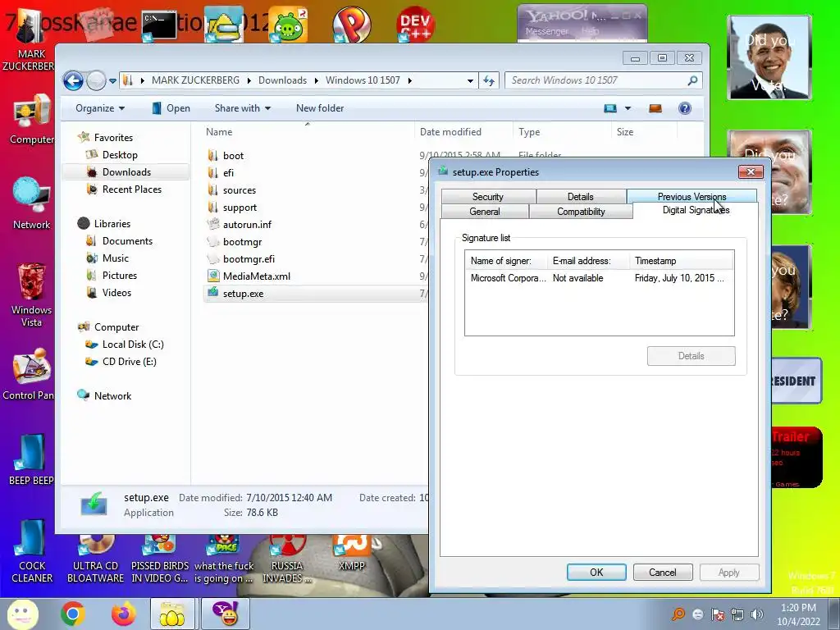Image resolution: width=840 pixels, height=630 pixels.
Task: Click the change view icon
Action: coord(610,108)
